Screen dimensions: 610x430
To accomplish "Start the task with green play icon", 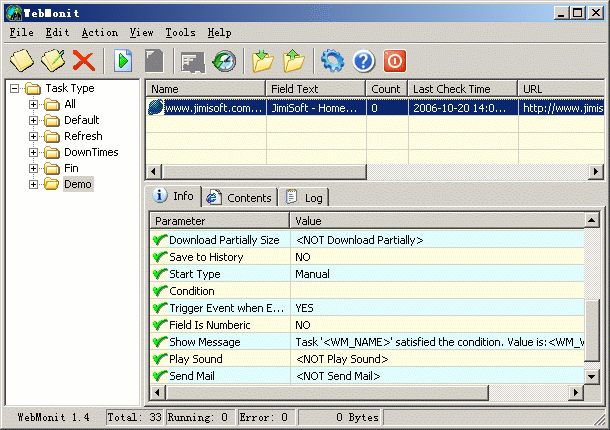I will (x=123, y=61).
